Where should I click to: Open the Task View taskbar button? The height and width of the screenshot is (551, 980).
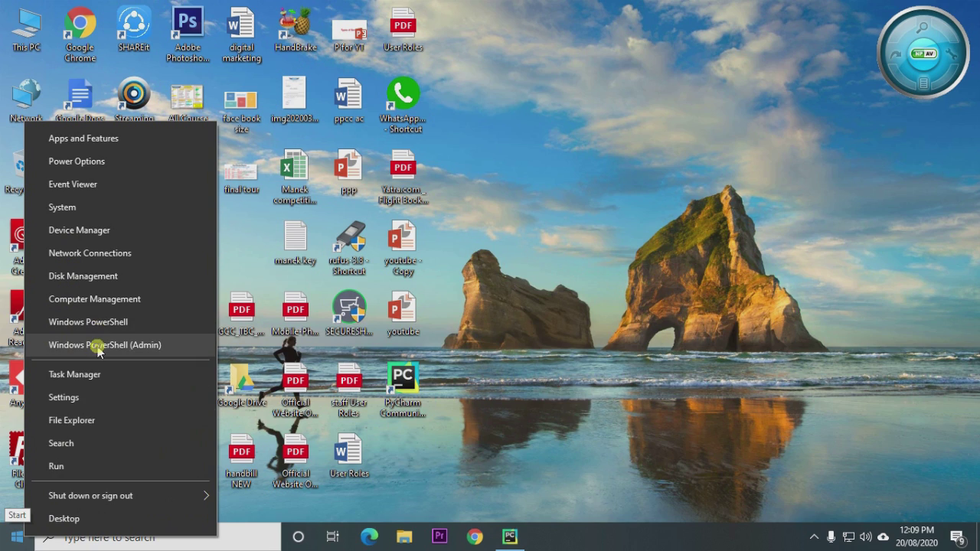[x=333, y=537]
